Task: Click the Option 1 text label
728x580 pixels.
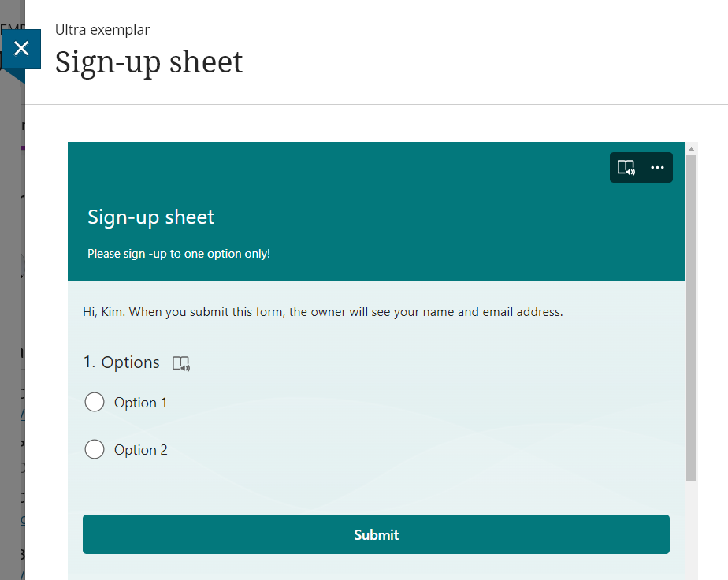Action: point(140,402)
